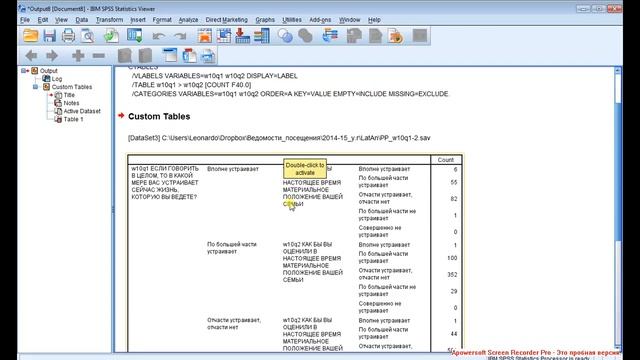Collapse outline item with minus icon
The width and height of the screenshot is (640, 360).
99,56
